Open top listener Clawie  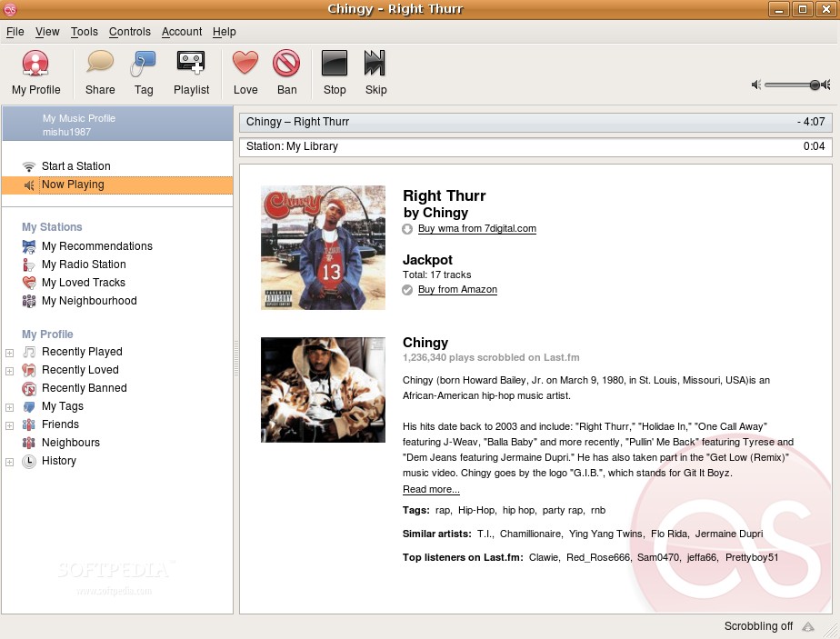pyautogui.click(x=544, y=557)
